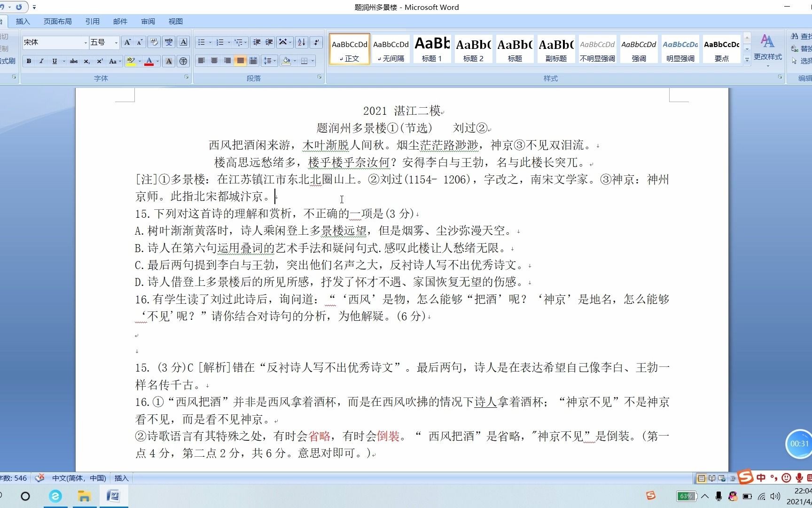812x508 pixels.
Task: Open the borders dropdown arrow
Action: click(312, 61)
